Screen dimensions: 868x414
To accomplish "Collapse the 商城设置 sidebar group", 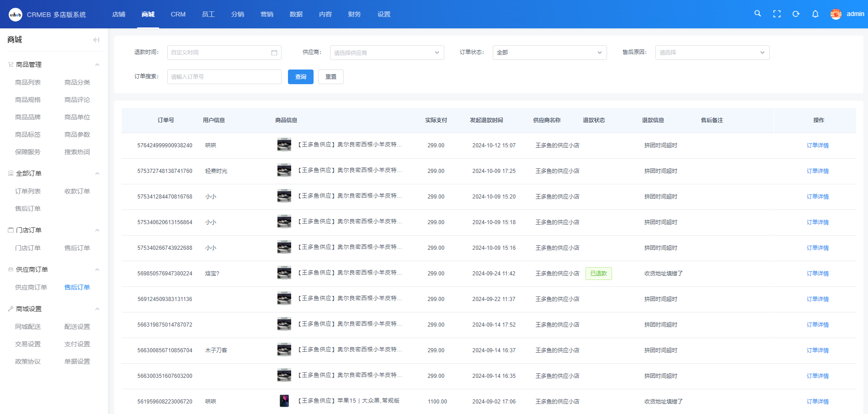I will pos(97,309).
